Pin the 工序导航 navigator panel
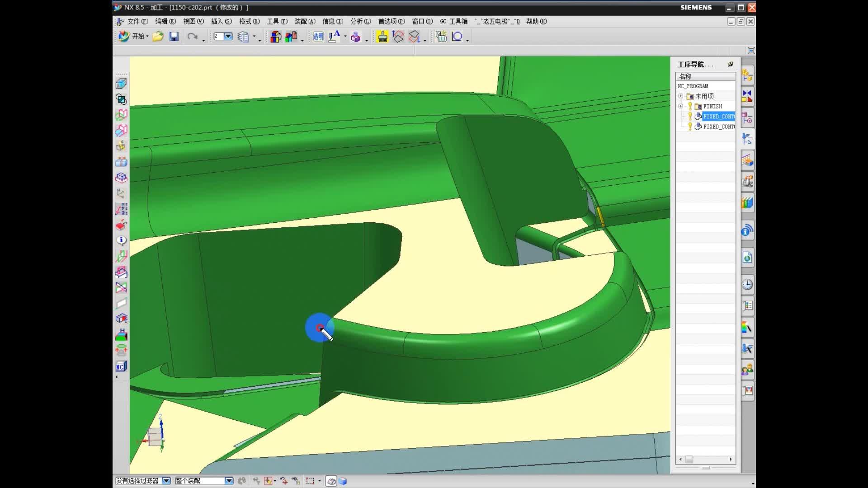The height and width of the screenshot is (488, 868). (x=731, y=64)
